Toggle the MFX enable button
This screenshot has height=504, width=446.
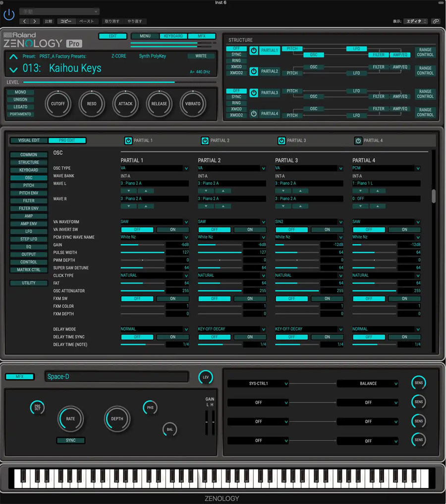click(20, 377)
